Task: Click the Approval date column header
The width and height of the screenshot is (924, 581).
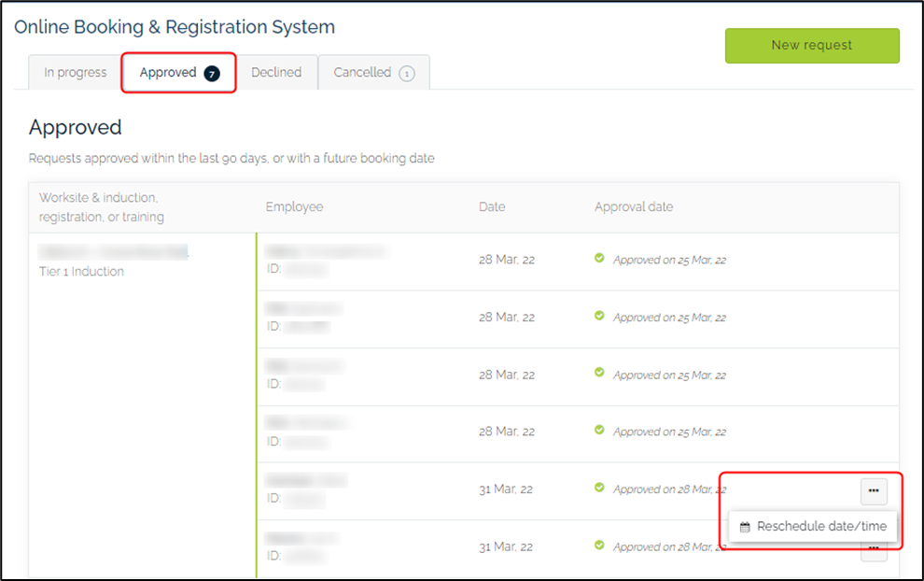Action: (x=634, y=206)
